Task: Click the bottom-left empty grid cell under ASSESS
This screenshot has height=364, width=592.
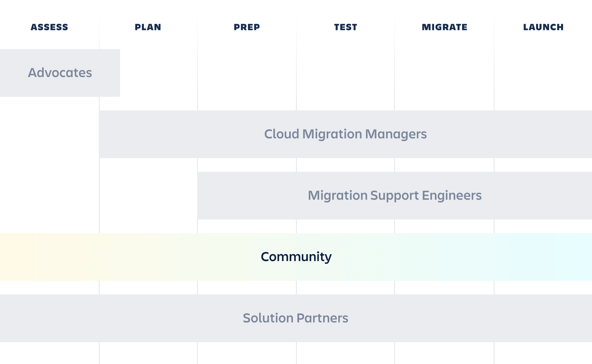Action: click(49, 353)
